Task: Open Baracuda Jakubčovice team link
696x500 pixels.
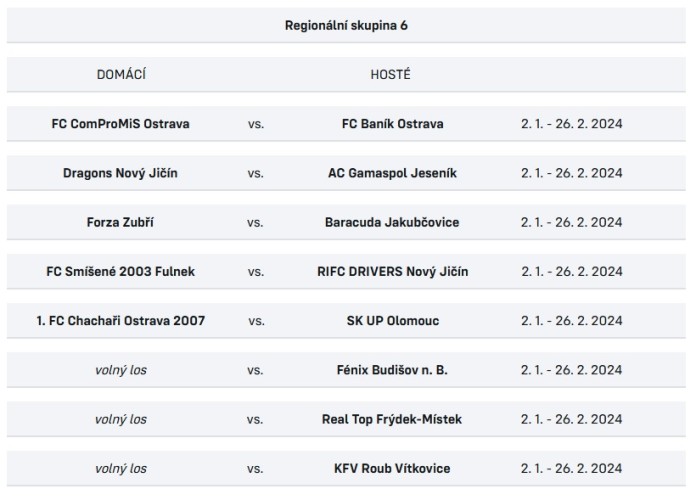Action: point(392,222)
